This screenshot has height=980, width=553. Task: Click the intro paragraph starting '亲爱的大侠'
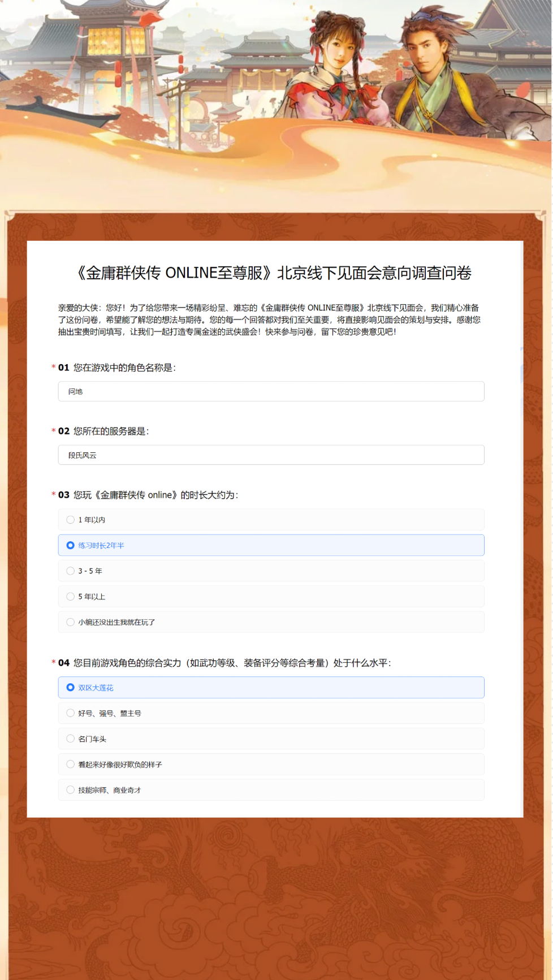[269, 320]
